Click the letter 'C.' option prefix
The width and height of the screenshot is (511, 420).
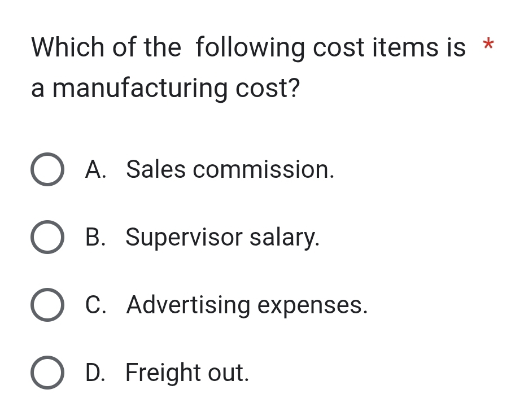95,305
